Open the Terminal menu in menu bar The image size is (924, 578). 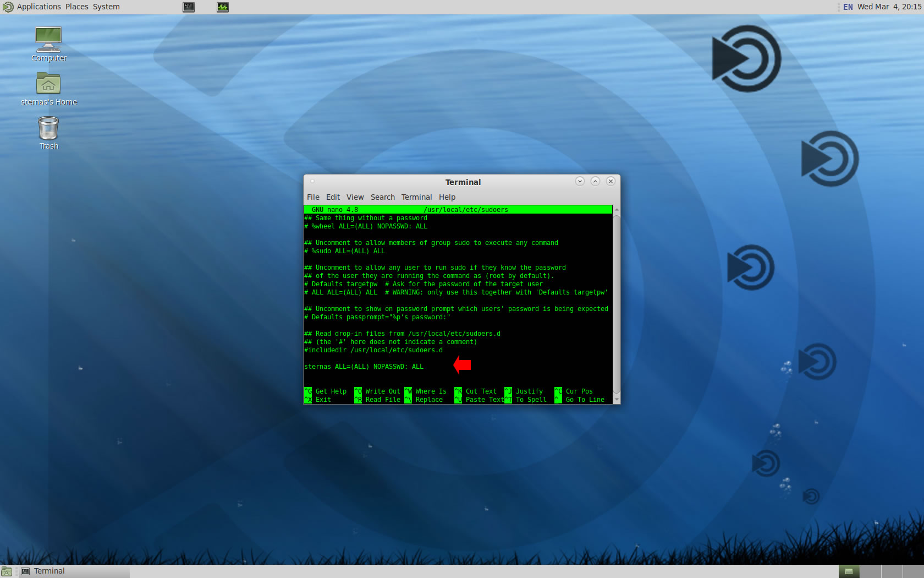tap(416, 197)
